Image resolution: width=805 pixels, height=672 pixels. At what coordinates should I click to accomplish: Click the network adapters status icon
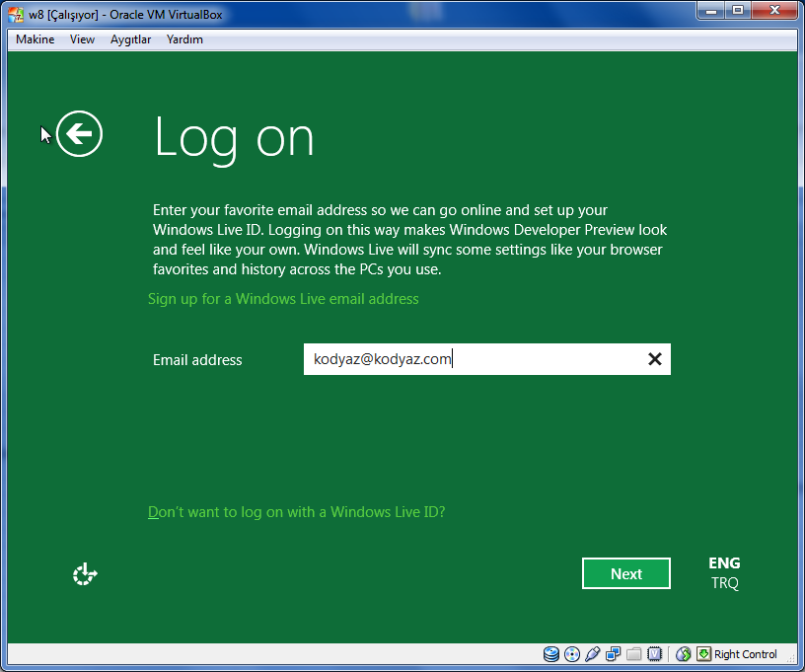click(613, 654)
